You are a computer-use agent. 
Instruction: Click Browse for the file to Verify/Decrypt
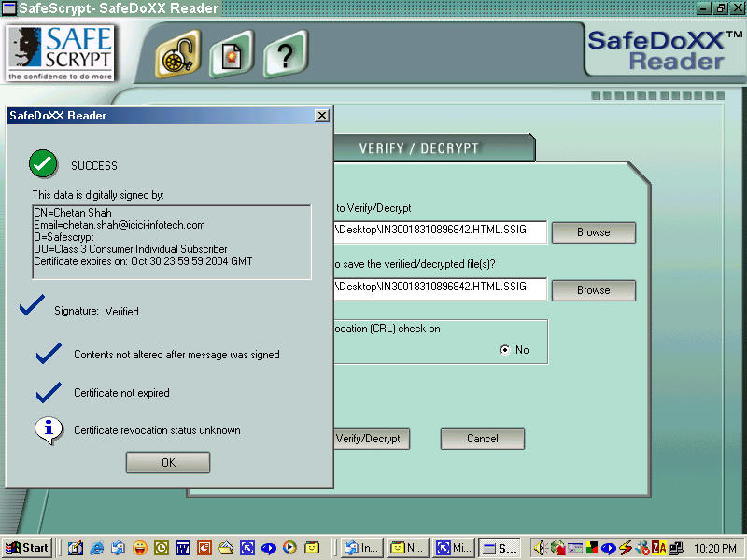pos(594,232)
